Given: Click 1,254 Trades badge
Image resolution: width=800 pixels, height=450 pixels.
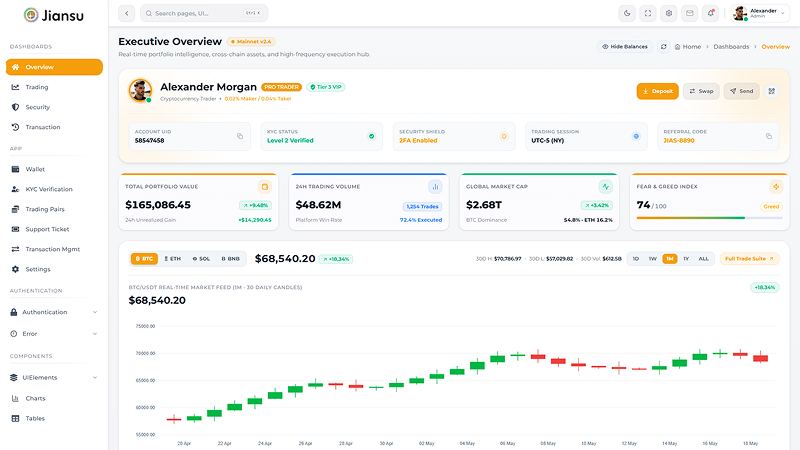Looking at the screenshot, I should click(422, 207).
